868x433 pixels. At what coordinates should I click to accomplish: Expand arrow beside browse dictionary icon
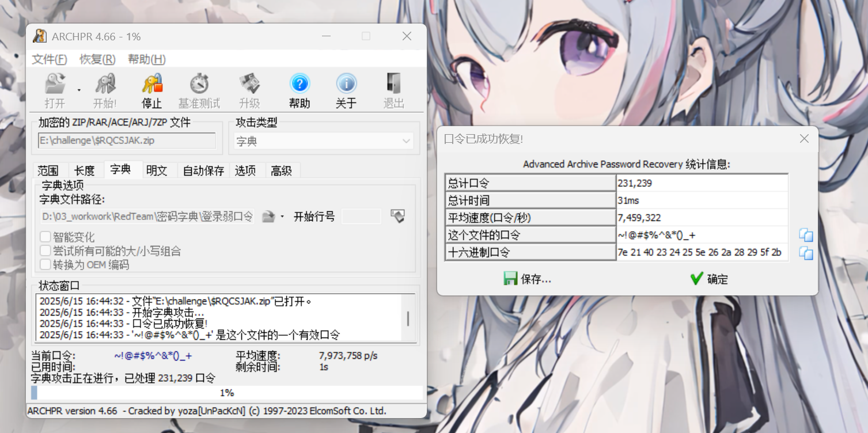pos(282,217)
